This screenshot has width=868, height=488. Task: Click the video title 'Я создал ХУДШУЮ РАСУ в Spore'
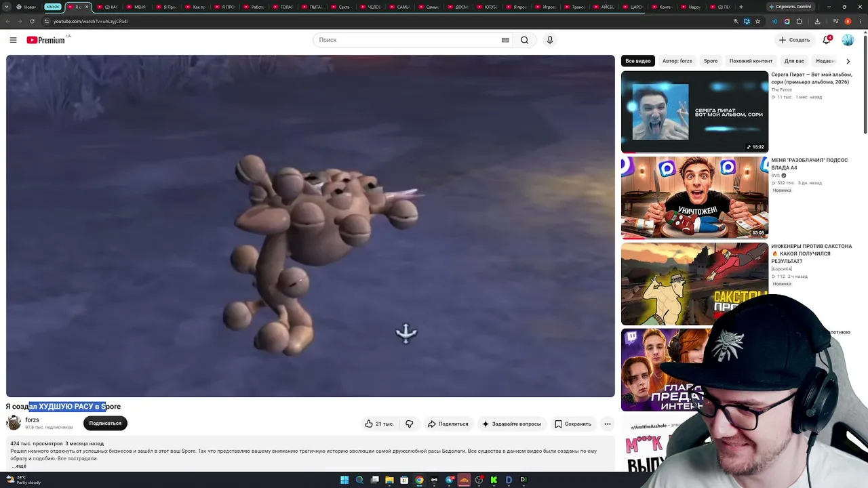(x=63, y=407)
